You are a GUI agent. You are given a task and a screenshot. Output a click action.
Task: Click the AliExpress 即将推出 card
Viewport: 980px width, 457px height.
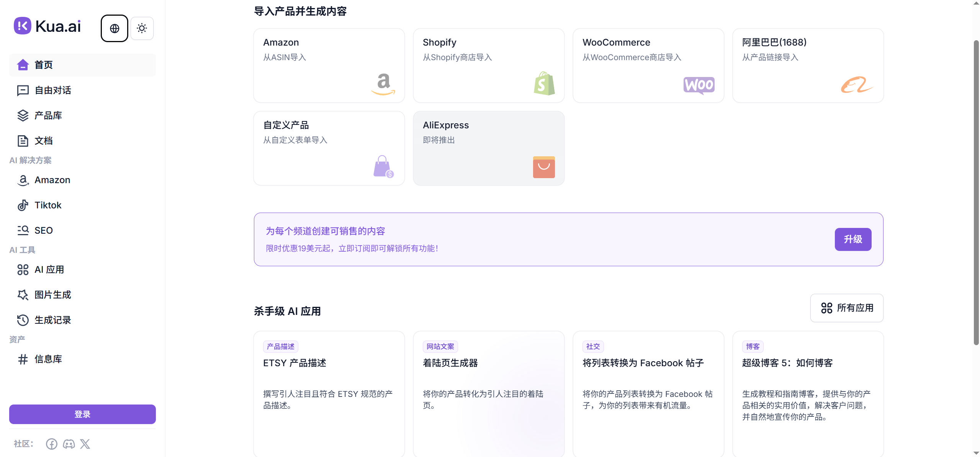(489, 148)
